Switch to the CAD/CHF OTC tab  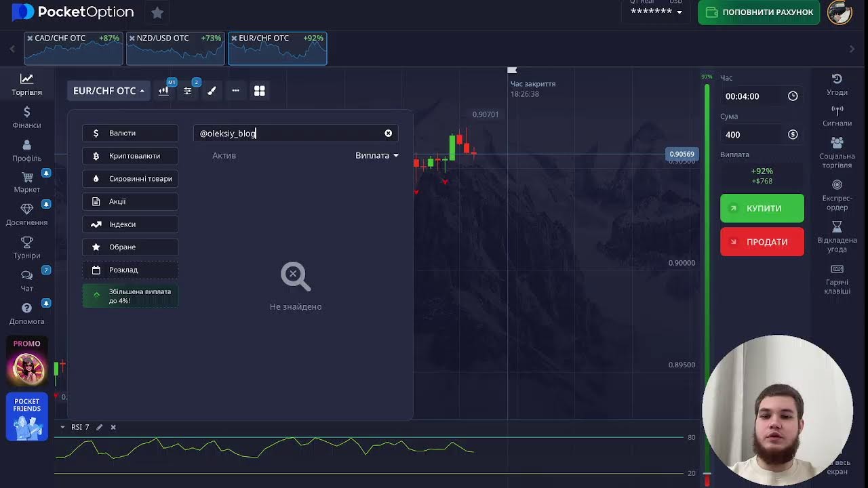coord(73,48)
